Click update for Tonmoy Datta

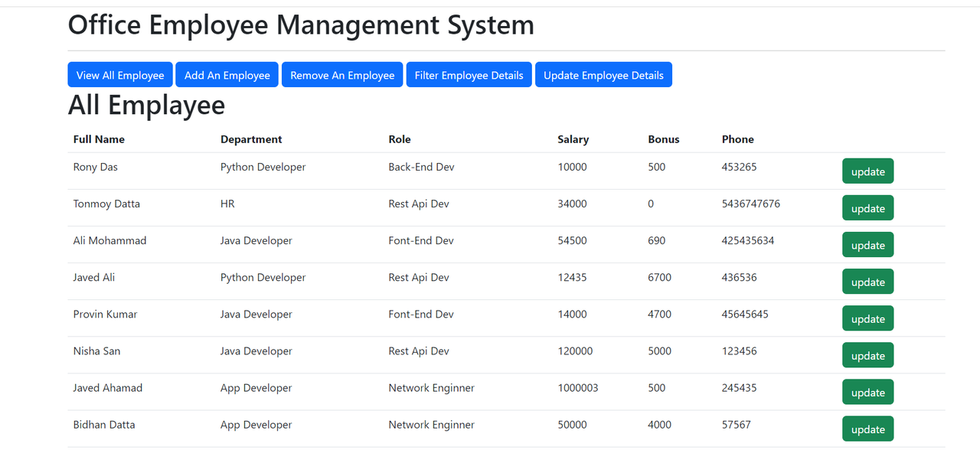867,207
